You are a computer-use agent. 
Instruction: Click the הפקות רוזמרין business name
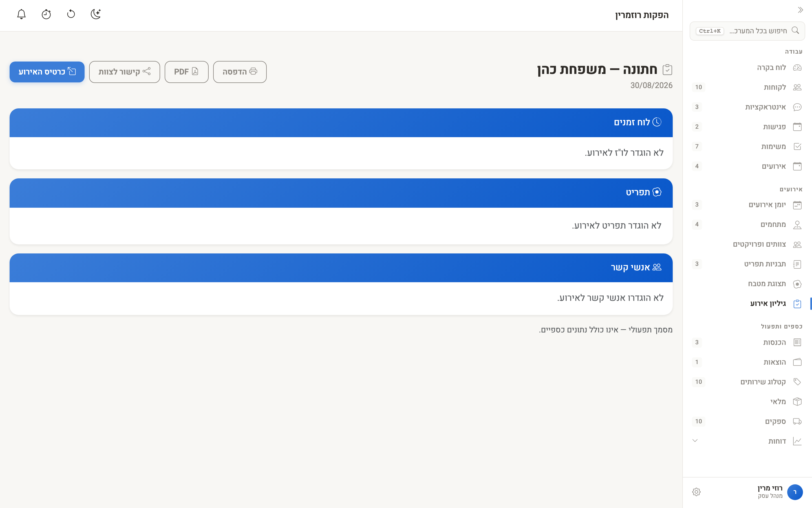(x=642, y=15)
